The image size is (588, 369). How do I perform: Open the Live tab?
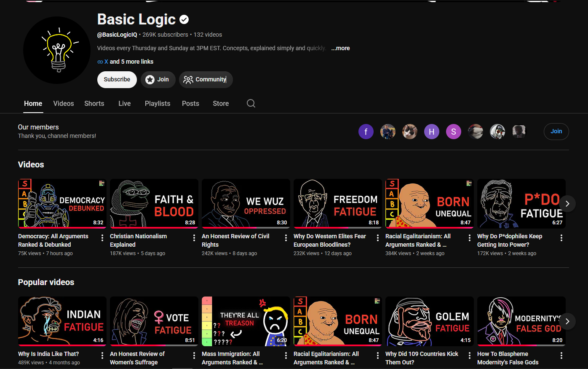point(125,103)
